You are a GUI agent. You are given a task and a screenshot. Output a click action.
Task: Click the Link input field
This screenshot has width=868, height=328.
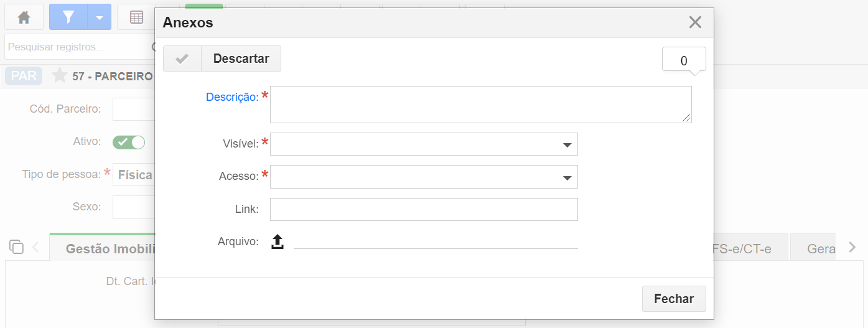(x=424, y=209)
